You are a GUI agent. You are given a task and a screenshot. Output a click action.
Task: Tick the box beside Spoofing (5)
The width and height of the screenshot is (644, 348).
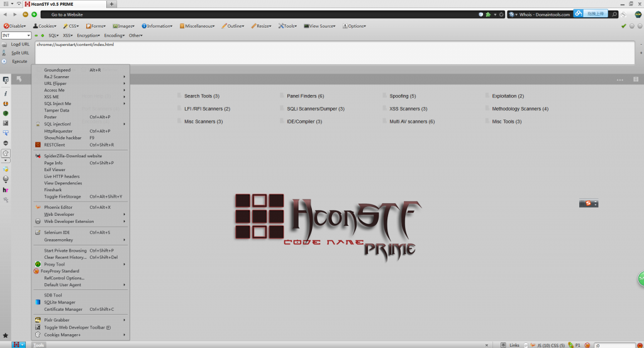click(x=384, y=95)
